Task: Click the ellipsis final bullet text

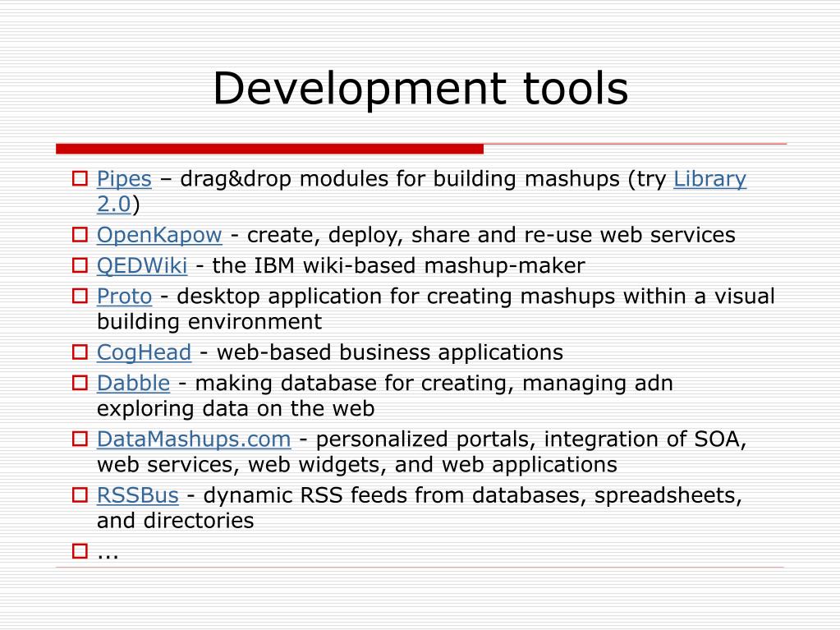Action: [108, 556]
